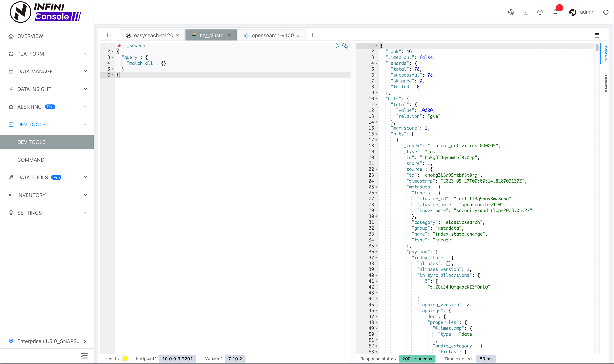Run the request with the play icon
The width and height of the screenshot is (614, 364).
coord(337,46)
